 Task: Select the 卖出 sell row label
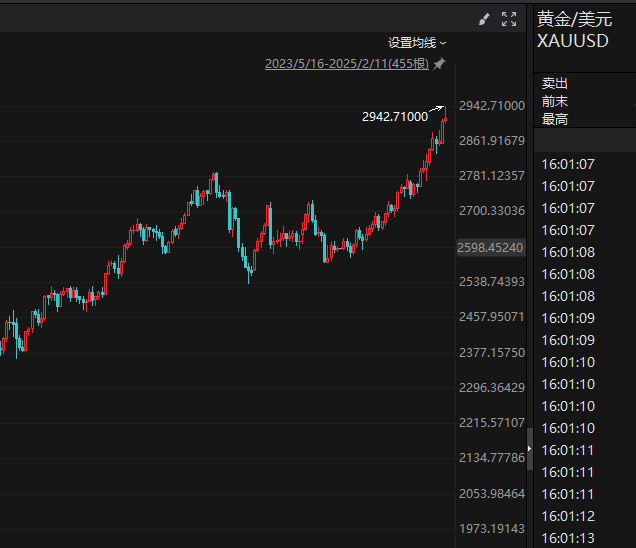tap(554, 83)
